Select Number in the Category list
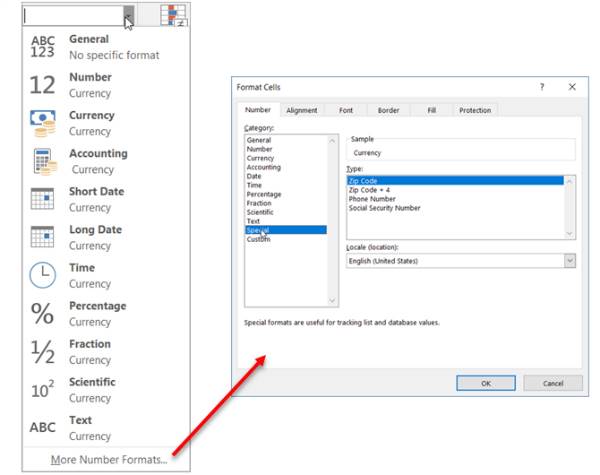The image size is (600, 475). pos(286,149)
